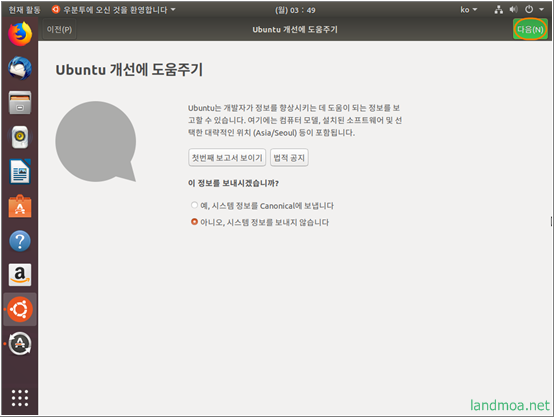Open Rhythmbox music player icon
This screenshot has width=554, height=417.
tap(20, 137)
